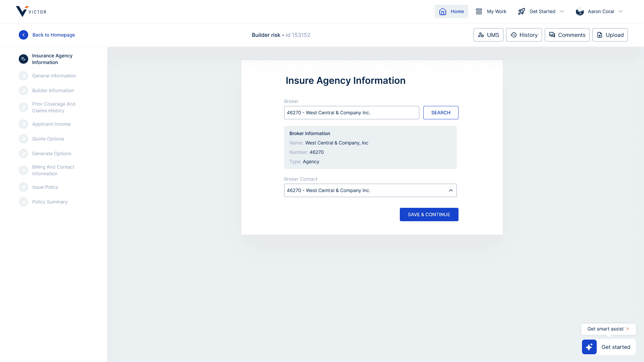Go to the General Information step

(54, 76)
